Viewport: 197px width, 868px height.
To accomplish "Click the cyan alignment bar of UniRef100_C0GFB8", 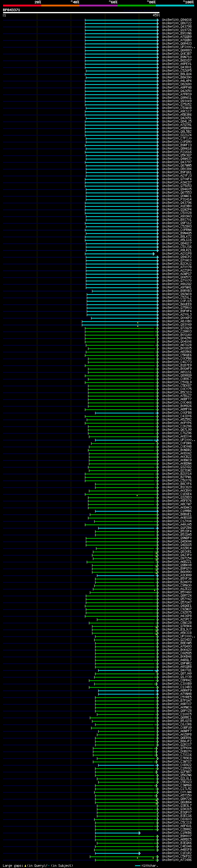I will pyautogui.click(x=127, y=413).
